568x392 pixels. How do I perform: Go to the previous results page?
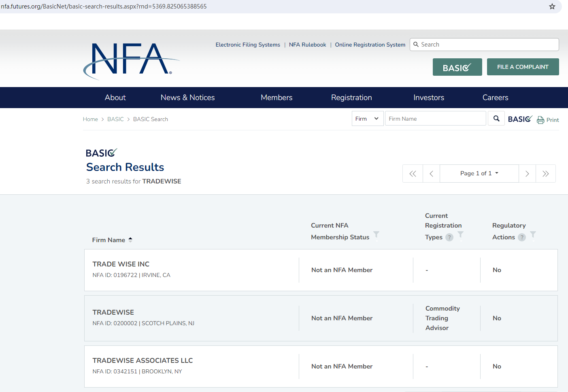pyautogui.click(x=431, y=174)
